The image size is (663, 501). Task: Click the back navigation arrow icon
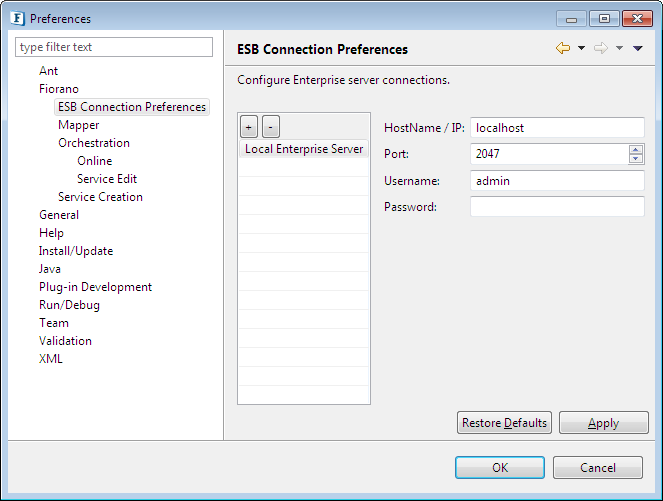pos(563,49)
